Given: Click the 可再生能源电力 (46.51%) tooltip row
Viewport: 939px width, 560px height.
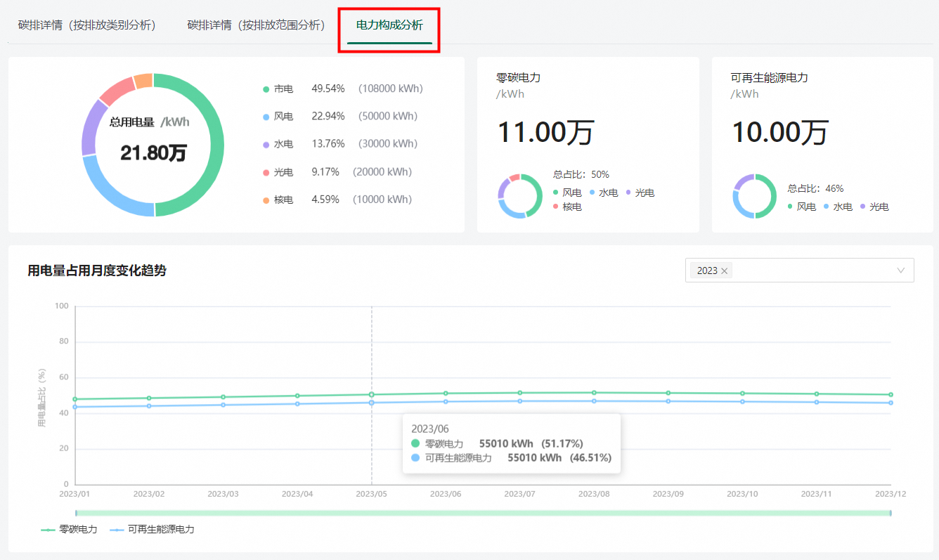Looking at the screenshot, I should pyautogui.click(x=511, y=457).
